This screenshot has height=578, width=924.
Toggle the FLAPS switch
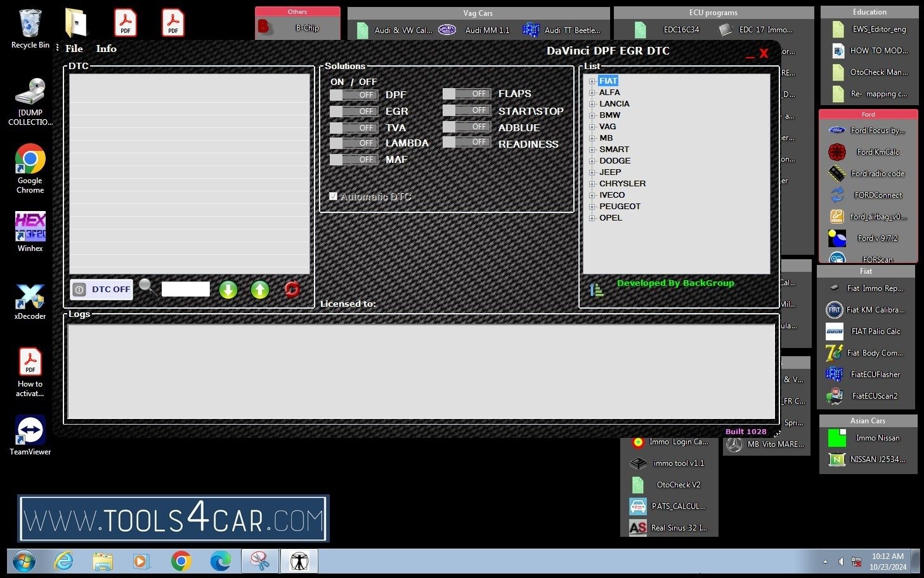click(467, 94)
